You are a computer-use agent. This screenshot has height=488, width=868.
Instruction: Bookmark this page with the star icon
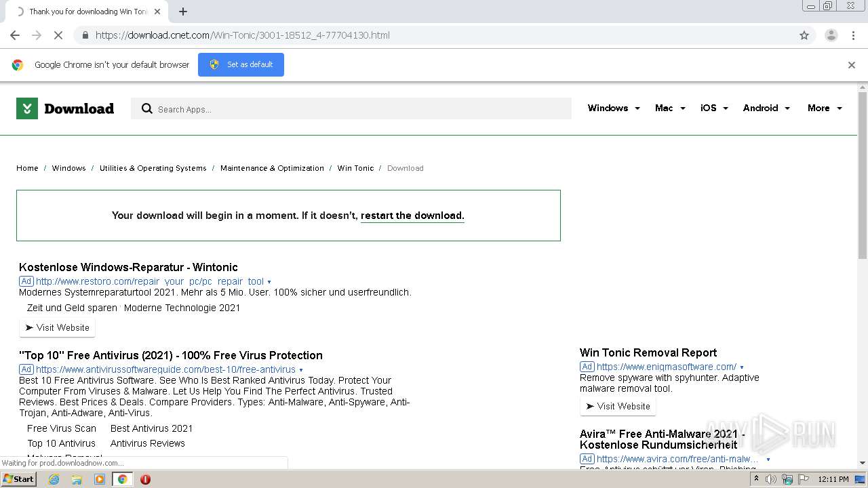[x=804, y=35]
